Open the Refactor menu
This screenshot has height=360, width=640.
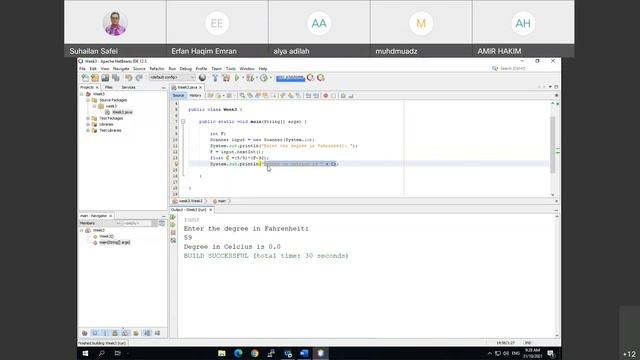click(x=157, y=69)
